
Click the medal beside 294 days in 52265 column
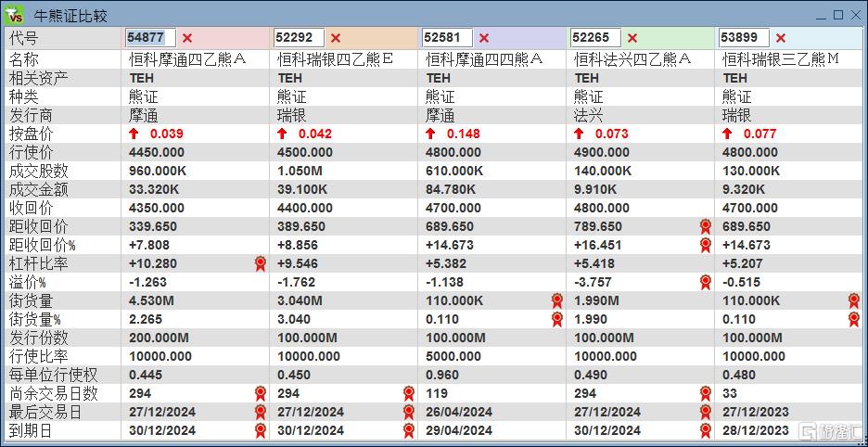click(x=705, y=393)
